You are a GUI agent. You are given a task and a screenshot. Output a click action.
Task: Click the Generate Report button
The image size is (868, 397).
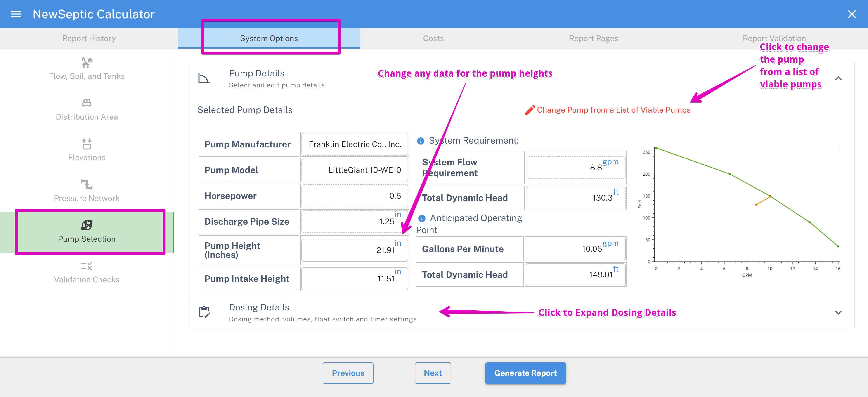[525, 373]
